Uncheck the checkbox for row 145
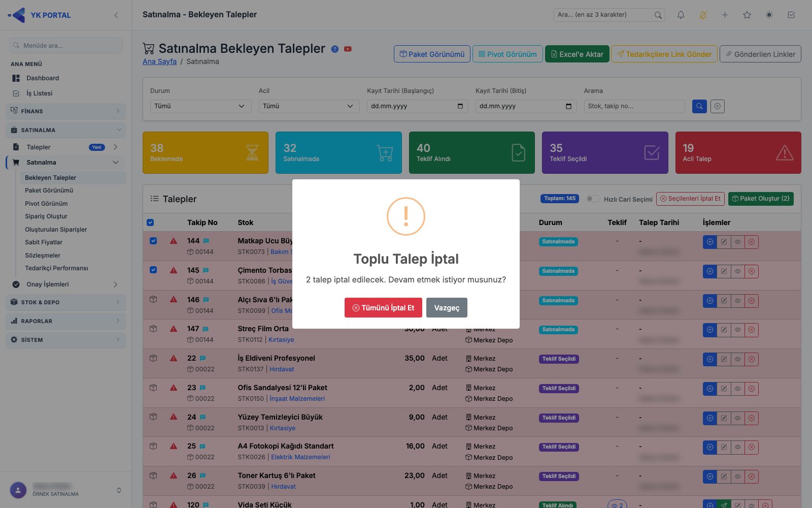Image resolution: width=812 pixels, height=508 pixels. (153, 270)
